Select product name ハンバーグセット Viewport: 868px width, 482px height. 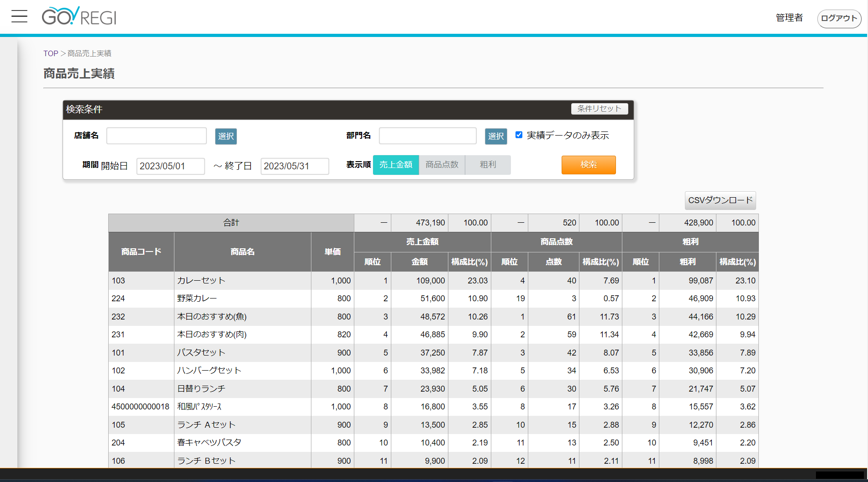[x=209, y=371]
